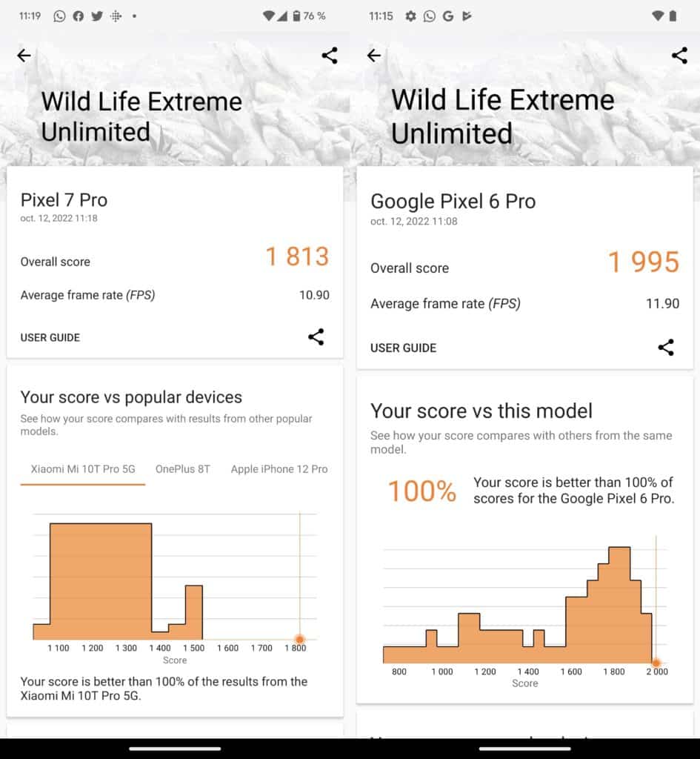Share Pixel 6 Pro benchmark from header
This screenshot has width=700, height=759.
click(x=679, y=55)
